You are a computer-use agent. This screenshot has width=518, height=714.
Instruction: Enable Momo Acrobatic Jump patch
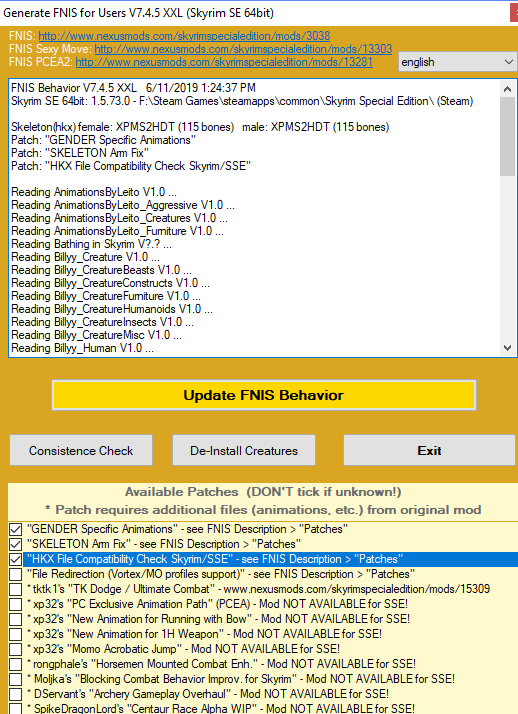pyautogui.click(x=15, y=649)
